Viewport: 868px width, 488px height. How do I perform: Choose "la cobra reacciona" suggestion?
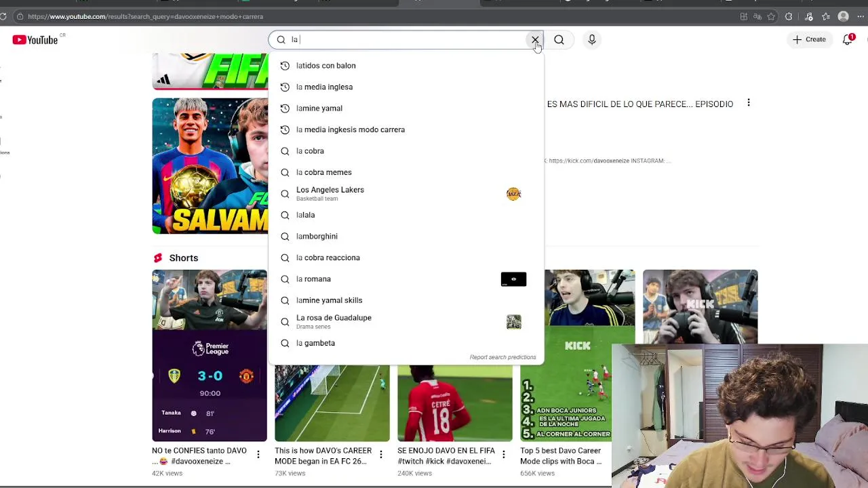click(406, 258)
